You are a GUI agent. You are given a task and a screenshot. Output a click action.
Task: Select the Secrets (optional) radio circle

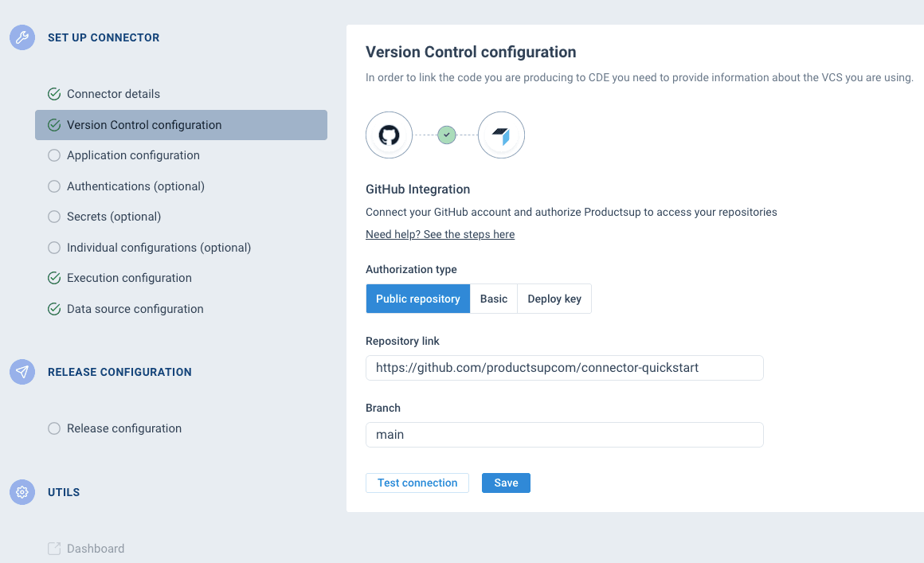click(54, 216)
